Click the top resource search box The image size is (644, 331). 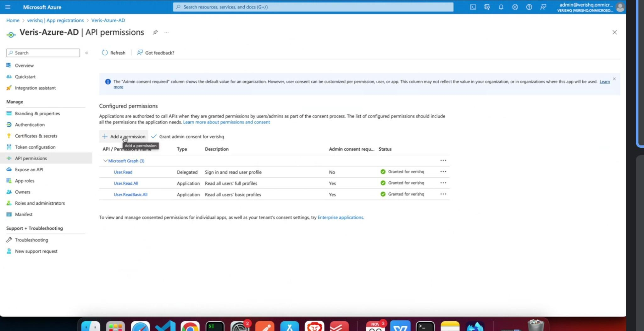[x=313, y=7]
